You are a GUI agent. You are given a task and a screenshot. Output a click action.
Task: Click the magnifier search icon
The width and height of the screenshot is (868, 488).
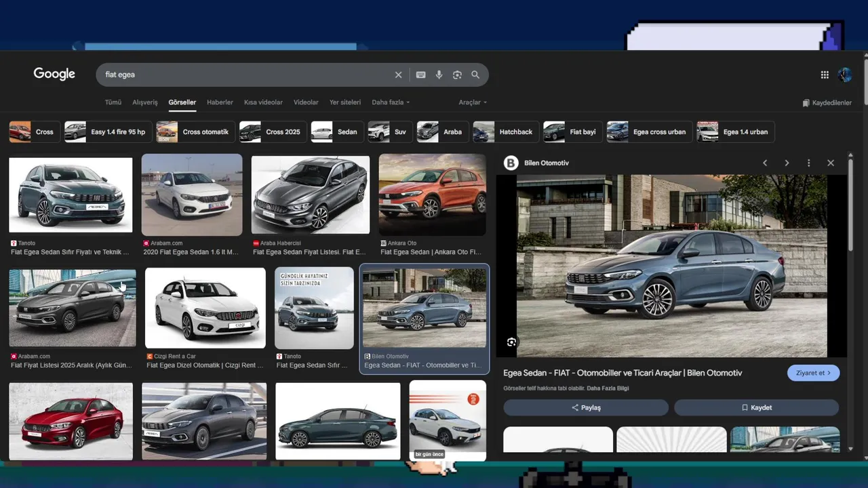[475, 75]
